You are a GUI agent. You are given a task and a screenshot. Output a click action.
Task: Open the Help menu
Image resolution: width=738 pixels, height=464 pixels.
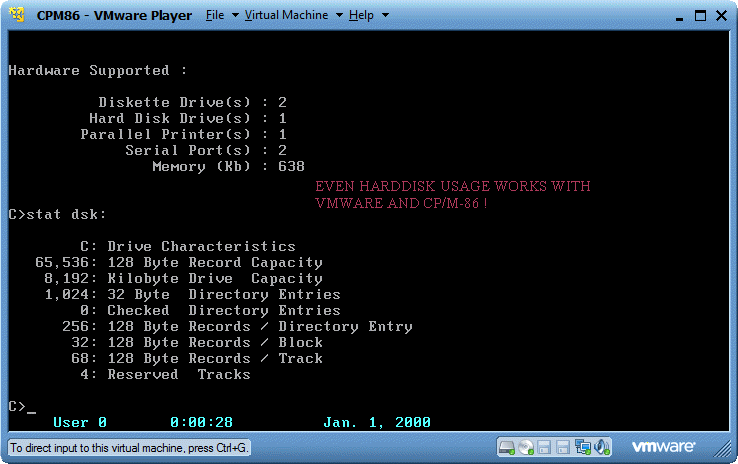361,15
